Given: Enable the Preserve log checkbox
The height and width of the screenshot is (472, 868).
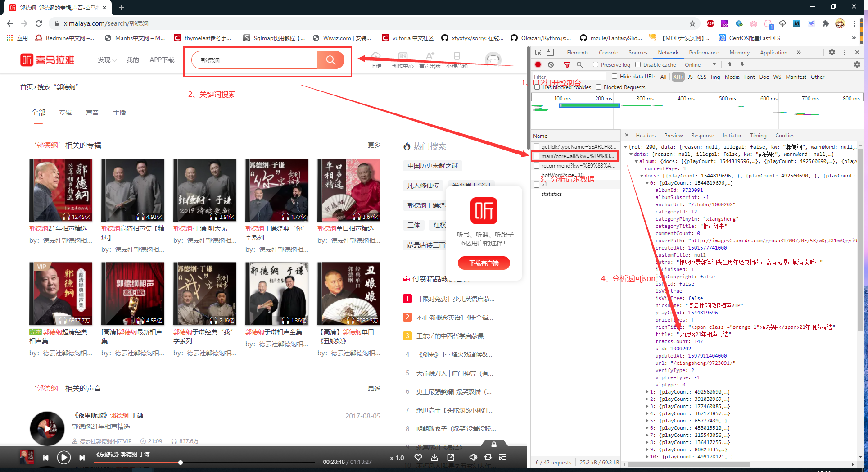Looking at the screenshot, I should click(x=596, y=64).
